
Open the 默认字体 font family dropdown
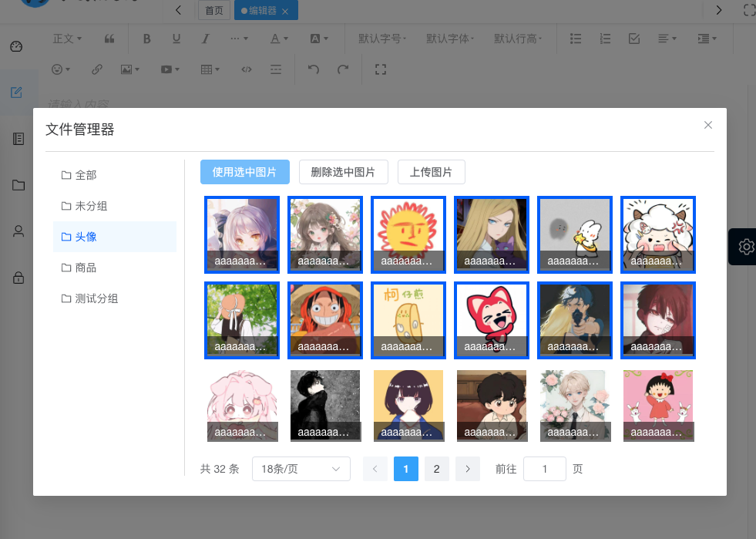point(450,39)
